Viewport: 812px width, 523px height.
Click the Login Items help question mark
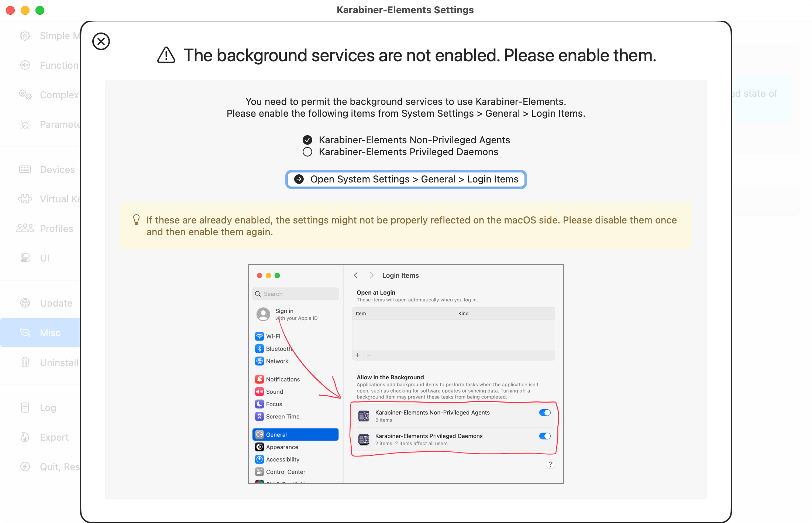click(550, 464)
